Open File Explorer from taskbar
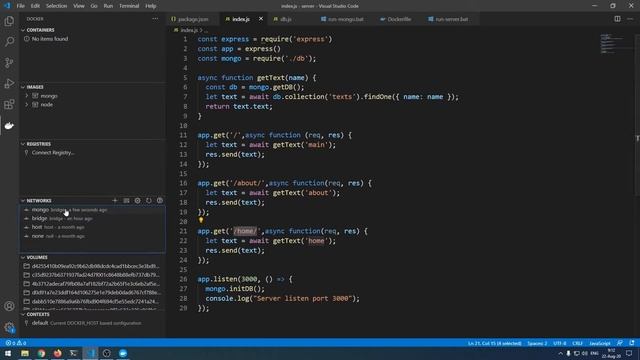640x360 pixels. point(25,353)
